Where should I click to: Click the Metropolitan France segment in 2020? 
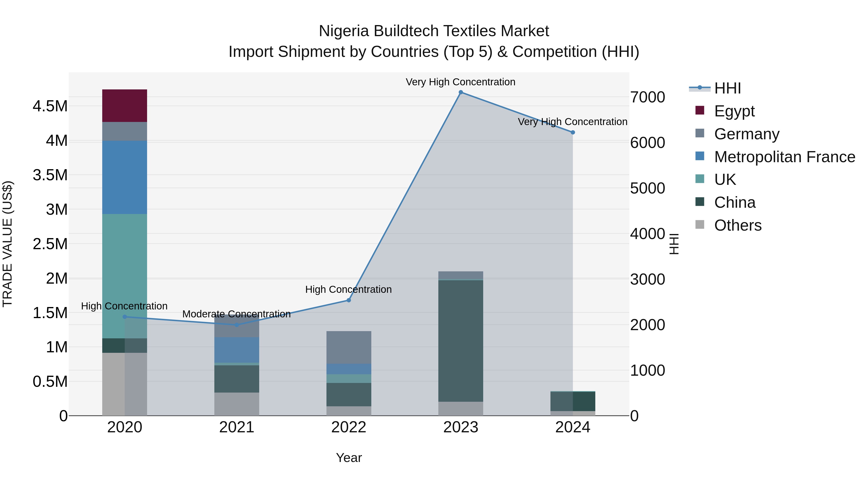click(125, 177)
